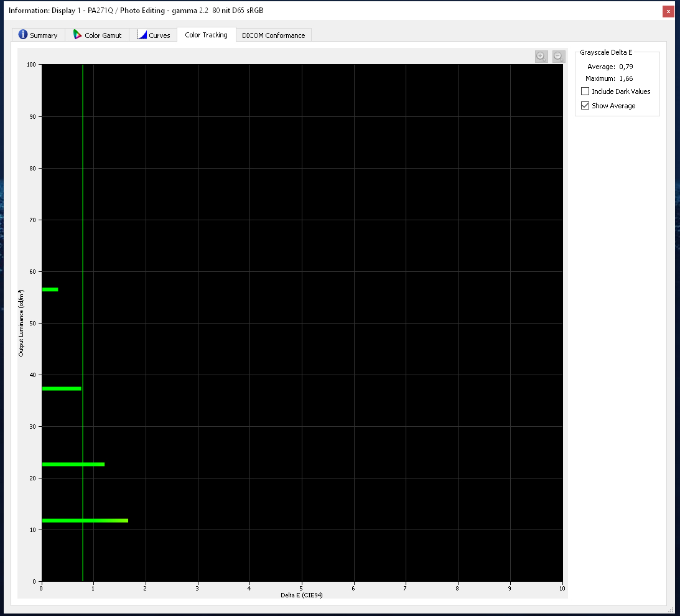Click the Maximum 1,66 value text

tap(626, 78)
